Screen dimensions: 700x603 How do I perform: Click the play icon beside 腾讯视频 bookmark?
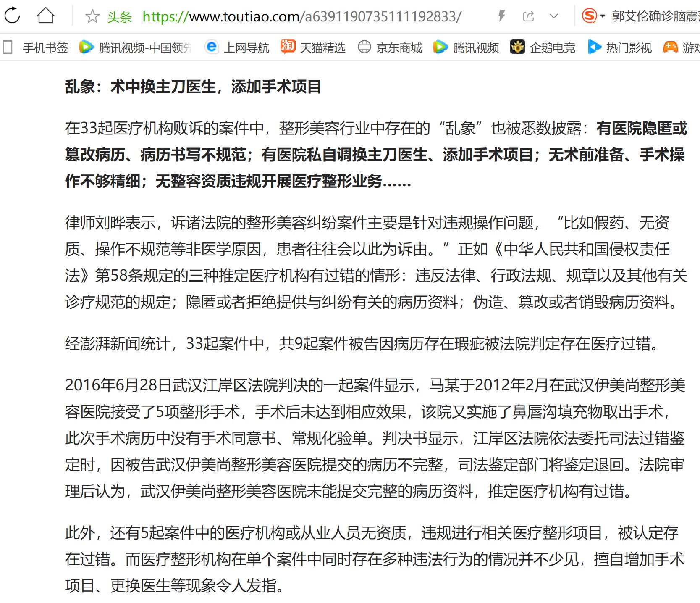click(440, 47)
